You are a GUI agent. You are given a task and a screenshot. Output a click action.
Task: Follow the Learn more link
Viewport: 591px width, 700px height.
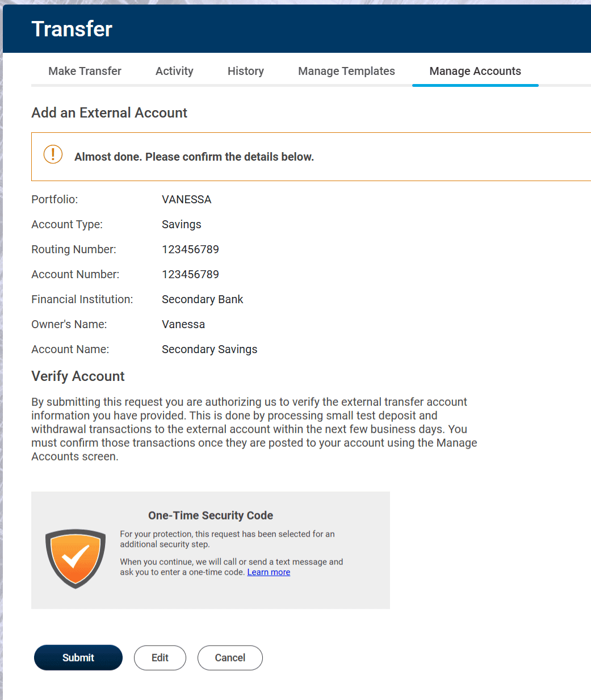click(269, 572)
